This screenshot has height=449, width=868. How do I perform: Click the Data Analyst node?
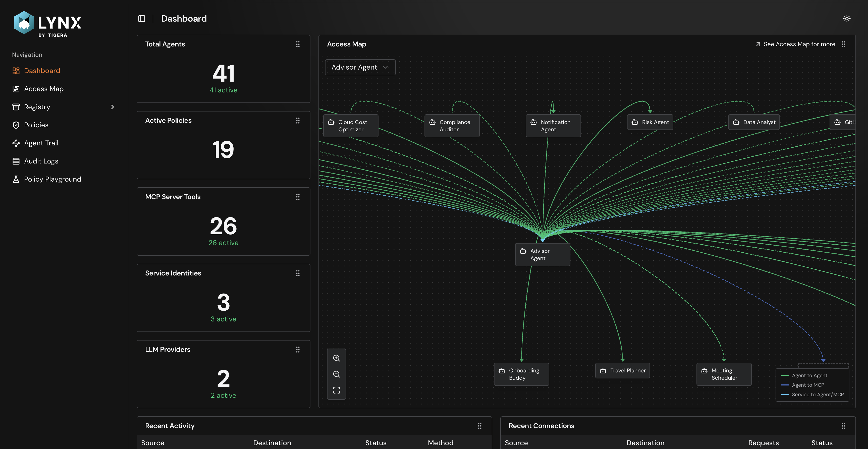tap(754, 122)
